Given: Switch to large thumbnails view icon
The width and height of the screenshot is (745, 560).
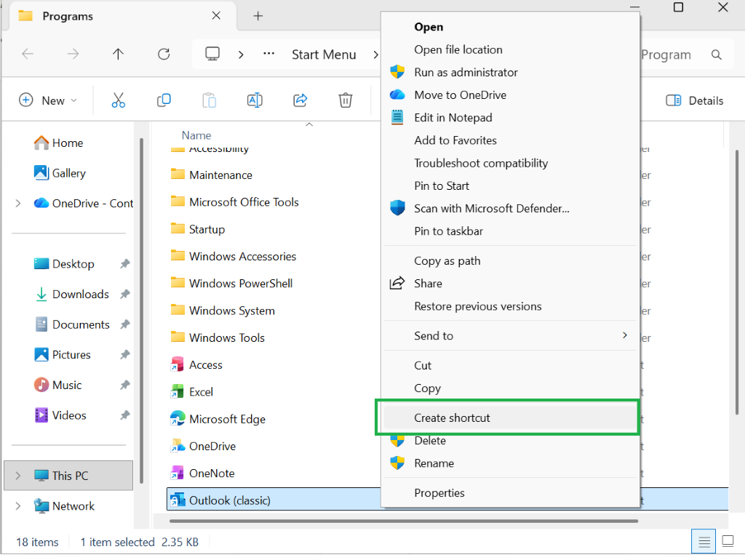Looking at the screenshot, I should pyautogui.click(x=728, y=542).
